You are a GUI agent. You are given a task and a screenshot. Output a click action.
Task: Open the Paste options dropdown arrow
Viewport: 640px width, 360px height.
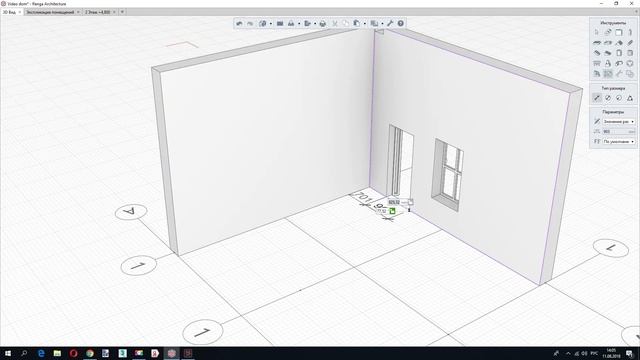pos(364,24)
